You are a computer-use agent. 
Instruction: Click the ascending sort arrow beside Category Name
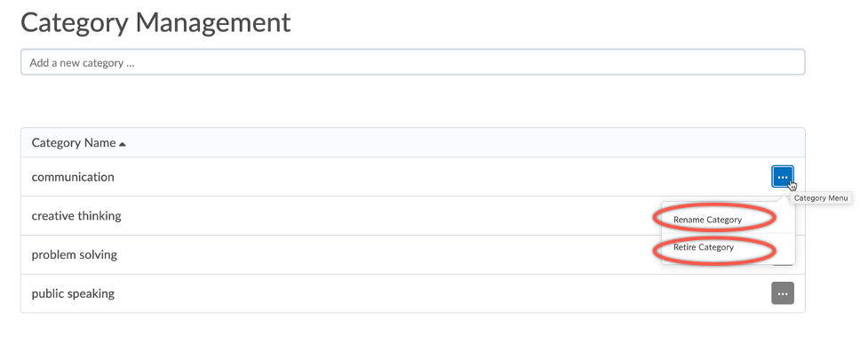click(123, 144)
